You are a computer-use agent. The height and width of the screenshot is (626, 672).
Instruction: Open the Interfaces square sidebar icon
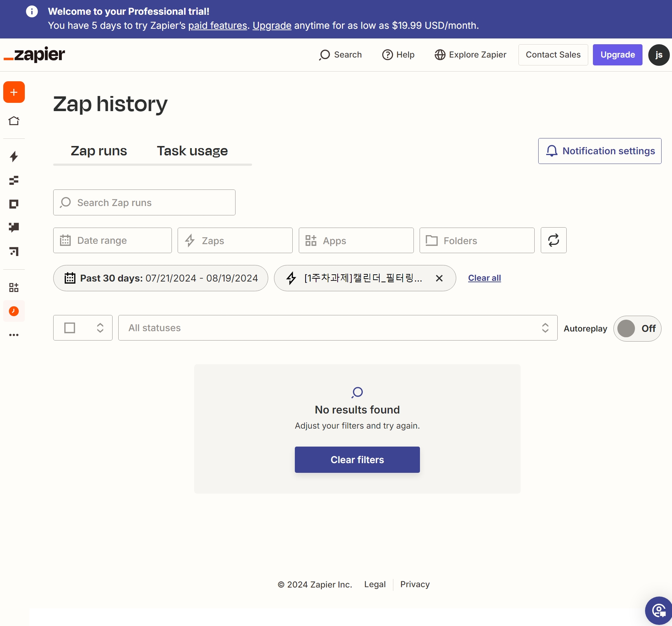click(14, 204)
